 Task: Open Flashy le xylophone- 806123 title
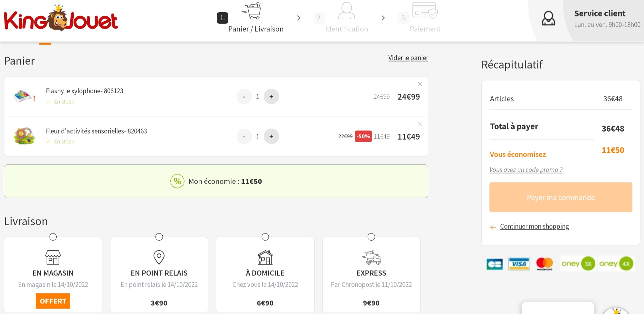(x=84, y=91)
